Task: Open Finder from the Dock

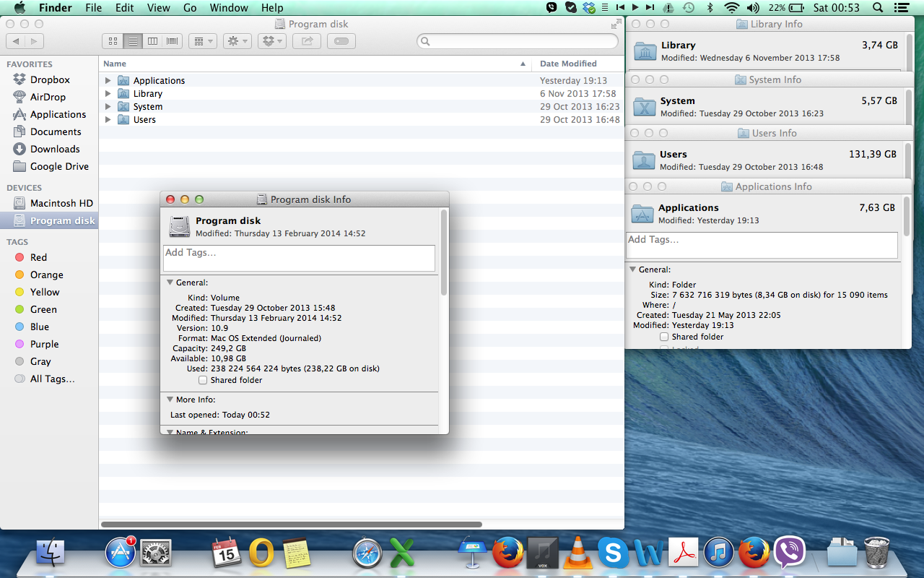Action: tap(51, 553)
